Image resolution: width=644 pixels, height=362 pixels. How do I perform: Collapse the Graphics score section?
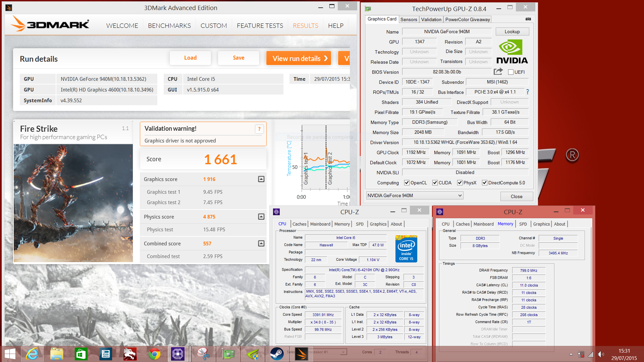(x=261, y=179)
